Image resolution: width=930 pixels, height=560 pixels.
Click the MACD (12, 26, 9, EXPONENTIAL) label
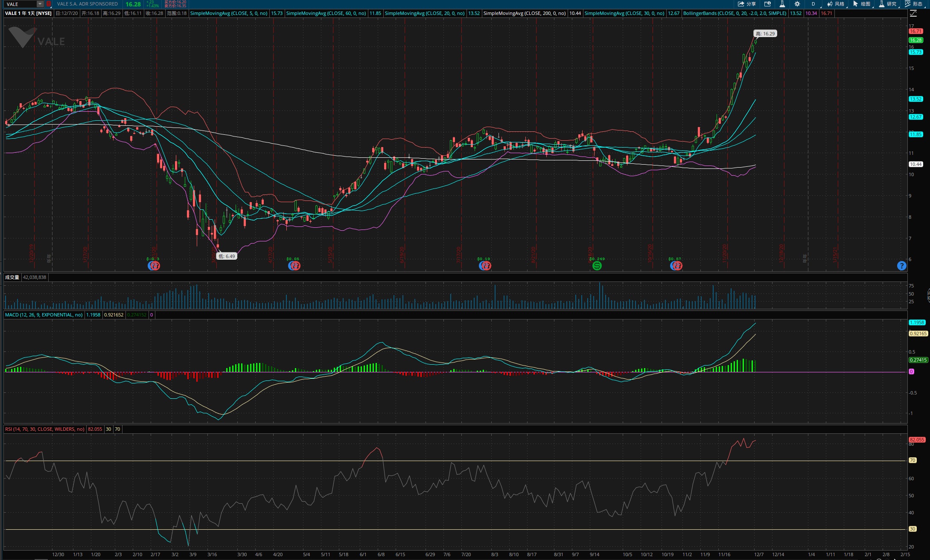[x=44, y=315]
